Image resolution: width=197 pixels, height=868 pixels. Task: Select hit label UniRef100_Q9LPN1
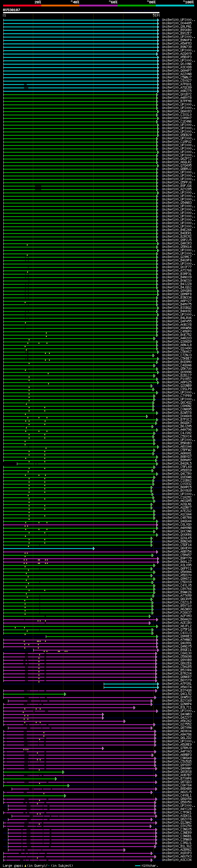tap(177, 26)
